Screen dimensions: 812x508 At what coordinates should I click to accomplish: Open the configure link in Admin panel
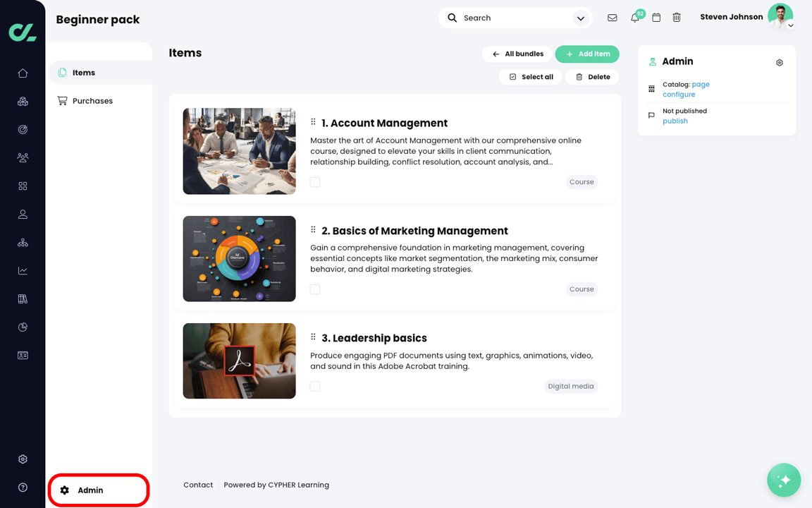[x=679, y=95]
